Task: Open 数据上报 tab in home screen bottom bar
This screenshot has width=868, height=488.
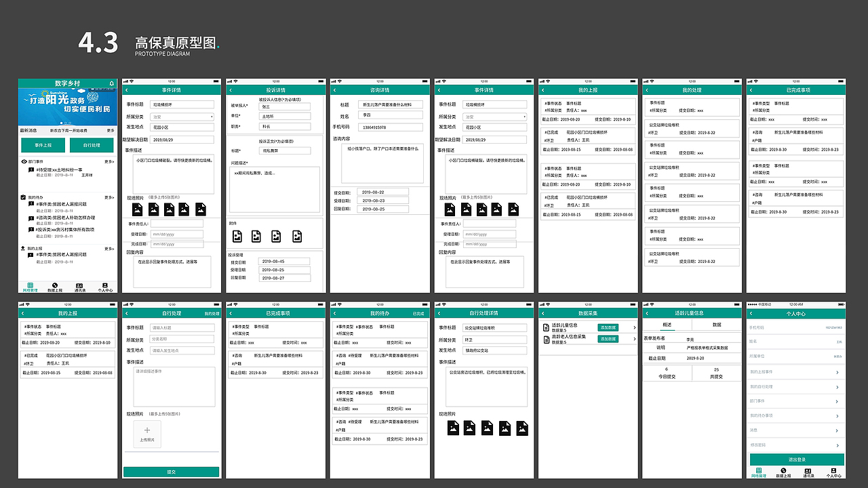Action: [x=55, y=287]
